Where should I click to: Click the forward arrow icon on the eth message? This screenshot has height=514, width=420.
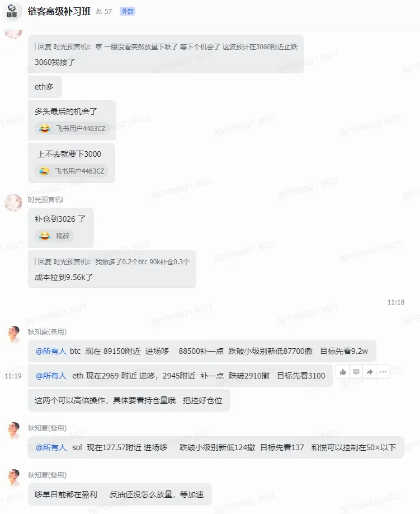coord(370,372)
